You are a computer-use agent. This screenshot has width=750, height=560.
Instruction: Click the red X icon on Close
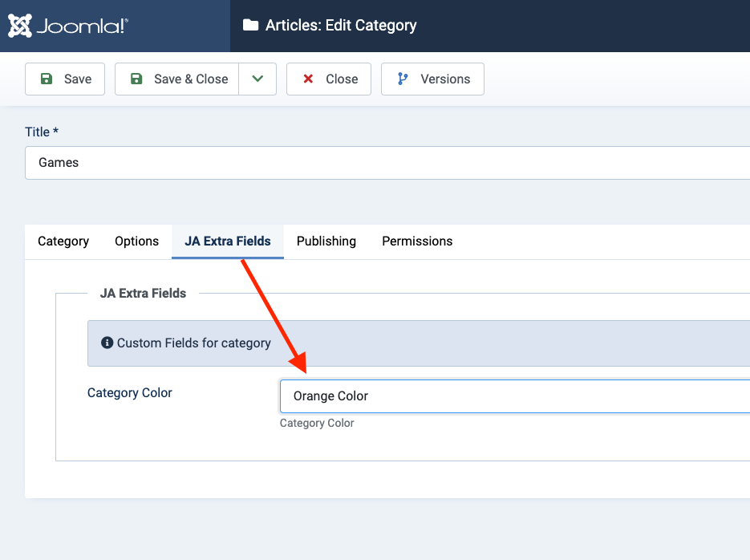[308, 79]
